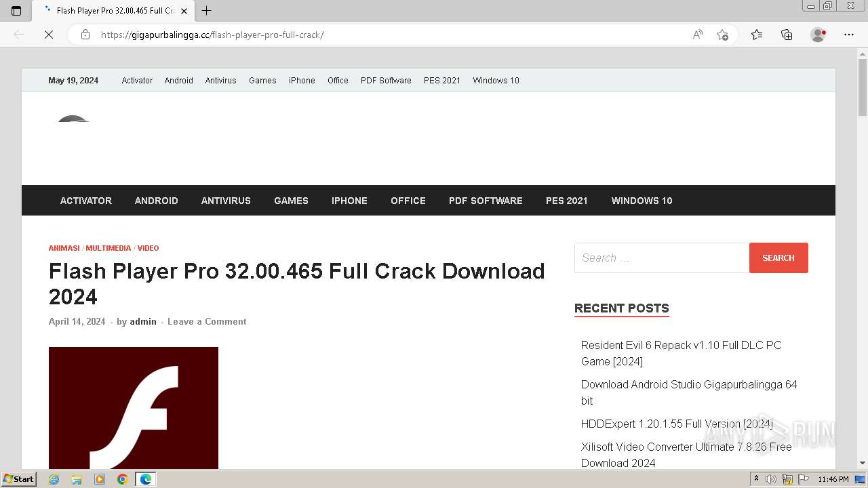Add this page to favorites

coord(723,35)
